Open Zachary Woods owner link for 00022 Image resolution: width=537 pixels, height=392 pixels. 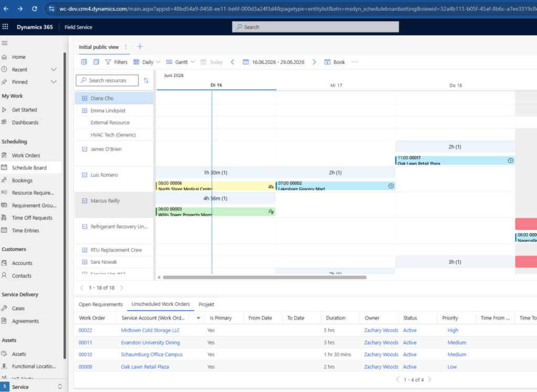(381, 330)
